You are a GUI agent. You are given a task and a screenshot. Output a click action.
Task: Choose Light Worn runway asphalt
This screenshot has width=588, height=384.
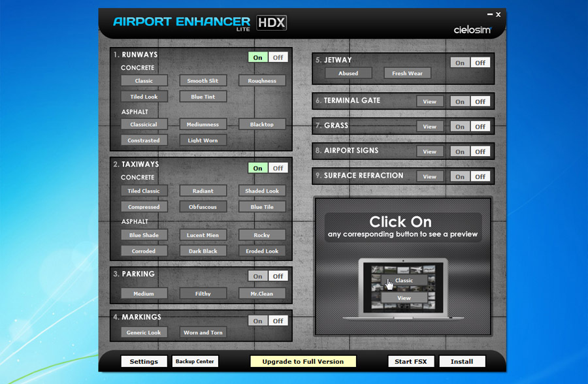[x=203, y=140]
